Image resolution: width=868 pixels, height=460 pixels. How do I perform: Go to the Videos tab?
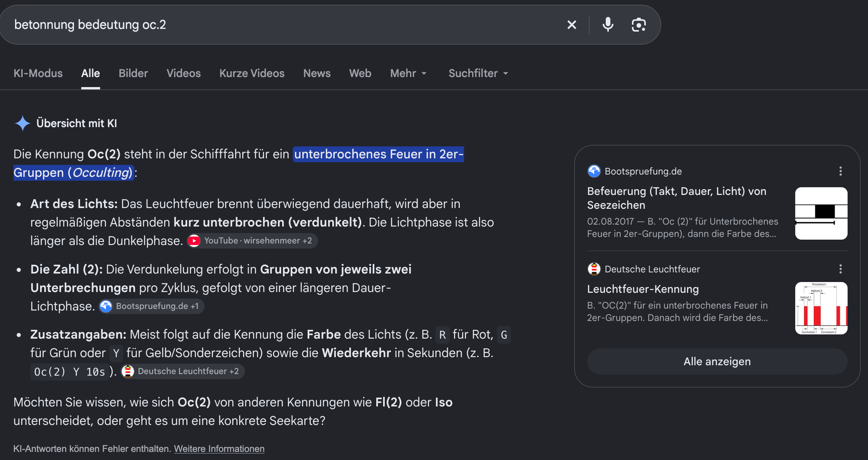point(184,73)
